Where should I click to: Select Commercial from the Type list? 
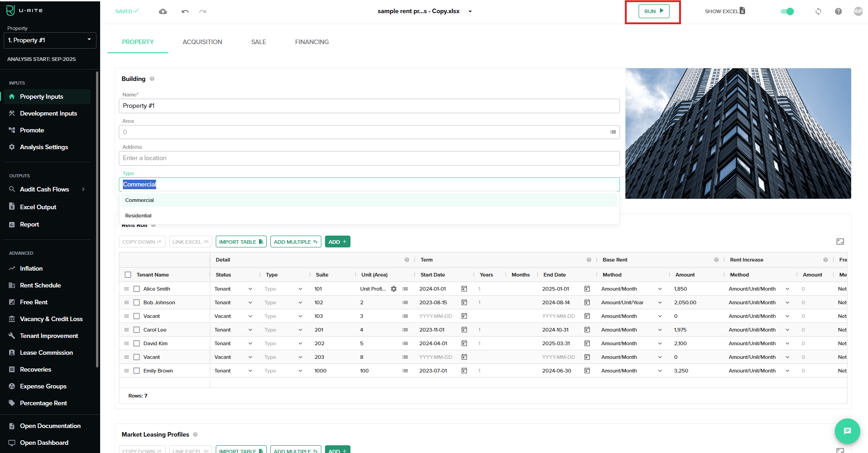click(369, 200)
